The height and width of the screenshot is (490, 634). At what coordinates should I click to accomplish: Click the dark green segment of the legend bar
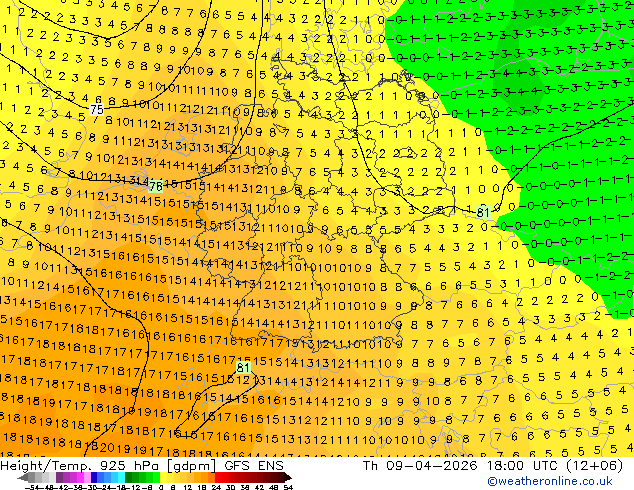pos(128,478)
